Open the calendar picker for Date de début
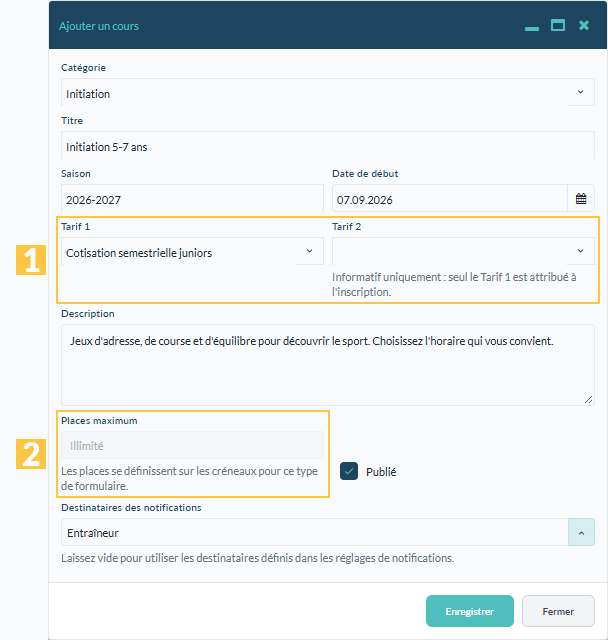The height and width of the screenshot is (640, 608). pos(581,199)
